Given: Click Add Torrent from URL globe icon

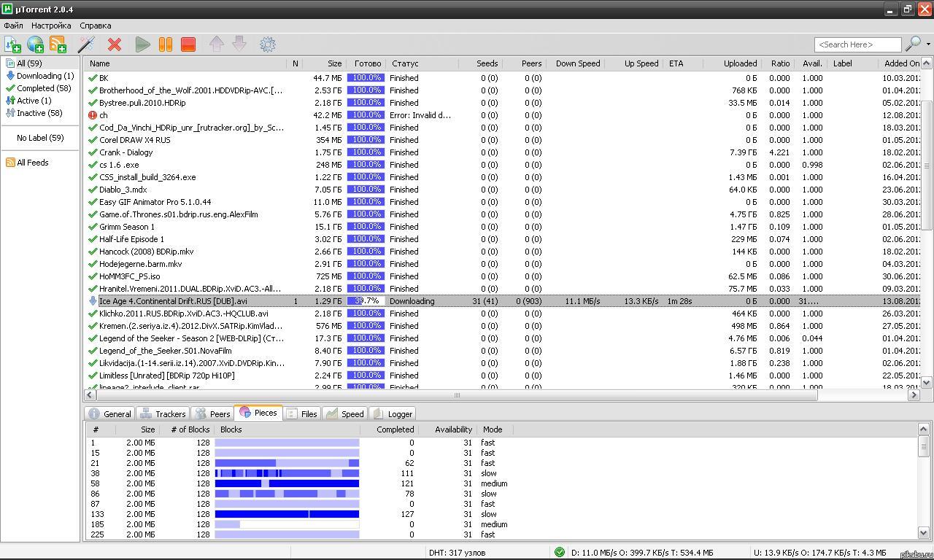Looking at the screenshot, I should [x=35, y=44].
